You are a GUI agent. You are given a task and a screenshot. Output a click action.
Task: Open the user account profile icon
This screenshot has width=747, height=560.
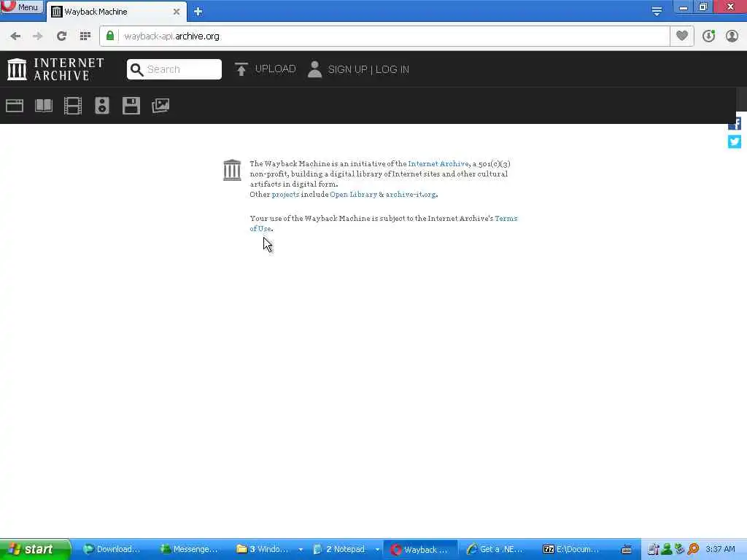(x=732, y=36)
